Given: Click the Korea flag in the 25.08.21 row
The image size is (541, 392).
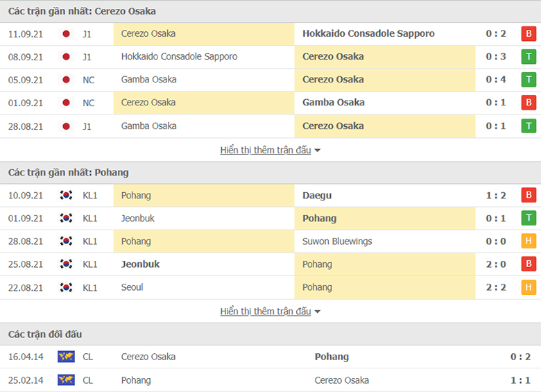Looking at the screenshot, I should 66,264.
